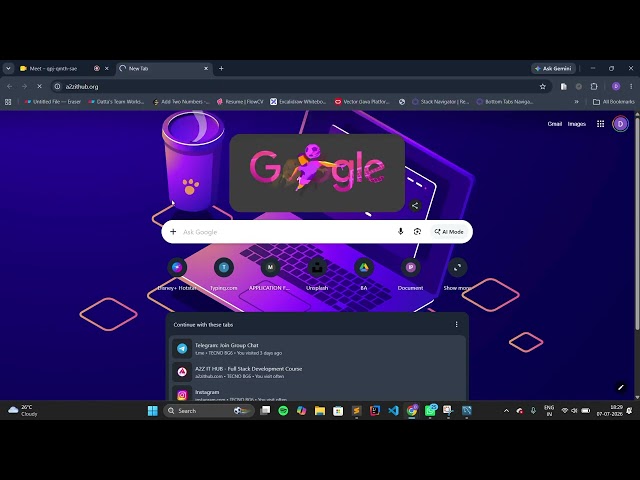640x480 pixels.
Task: Customize Chrome with the pencil icon
Action: 621,387
